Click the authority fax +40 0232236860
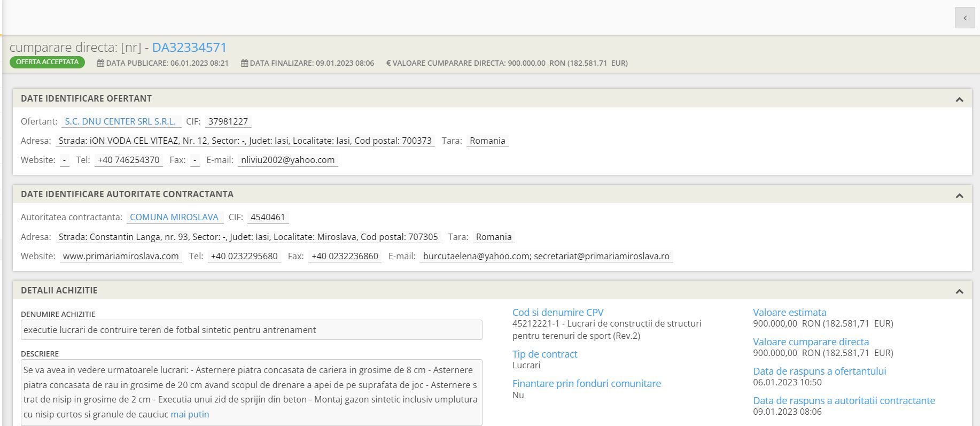Image resolution: width=980 pixels, height=426 pixels. (345, 256)
